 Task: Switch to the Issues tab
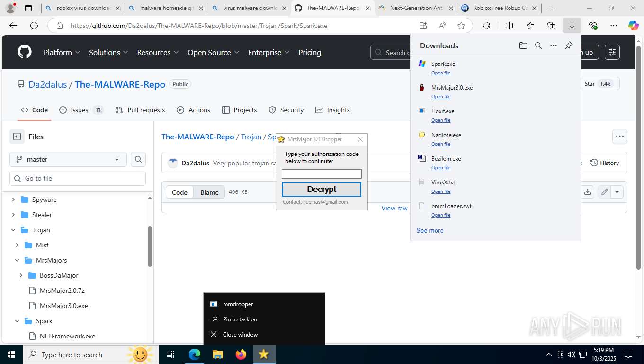coord(81,110)
